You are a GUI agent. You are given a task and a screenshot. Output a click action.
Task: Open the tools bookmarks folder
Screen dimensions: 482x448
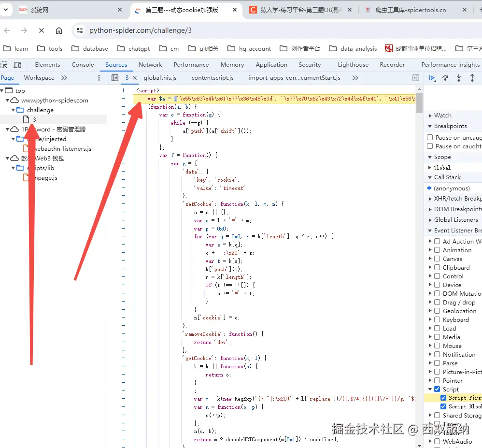click(x=50, y=48)
